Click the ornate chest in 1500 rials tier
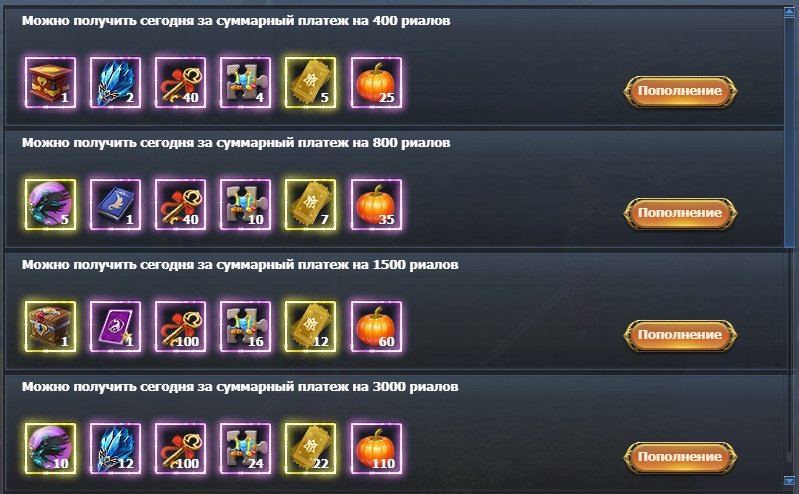The width and height of the screenshot is (799, 494). (x=50, y=326)
